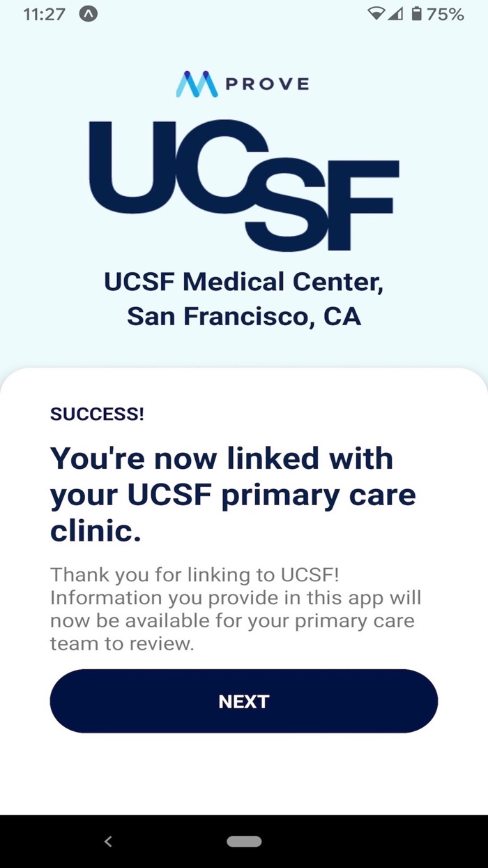Screen dimensions: 488x868
Task: Tap the 75% battery percentage
Action: (445, 14)
